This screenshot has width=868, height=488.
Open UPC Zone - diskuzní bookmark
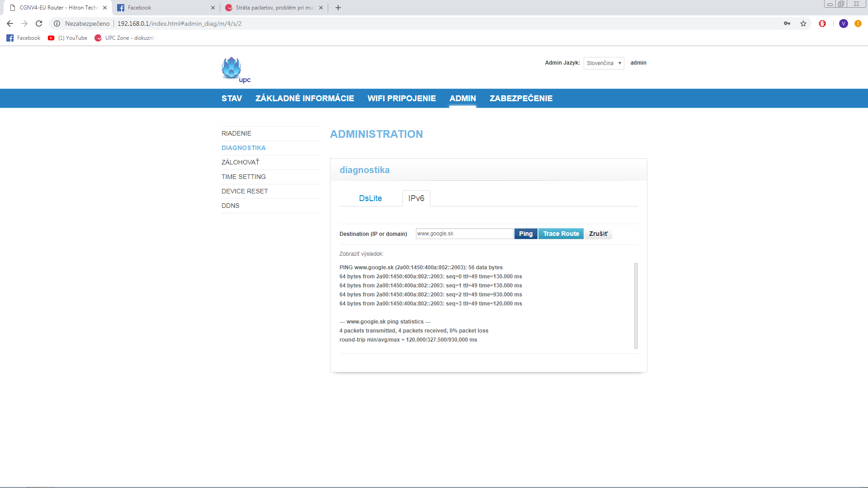click(x=124, y=38)
